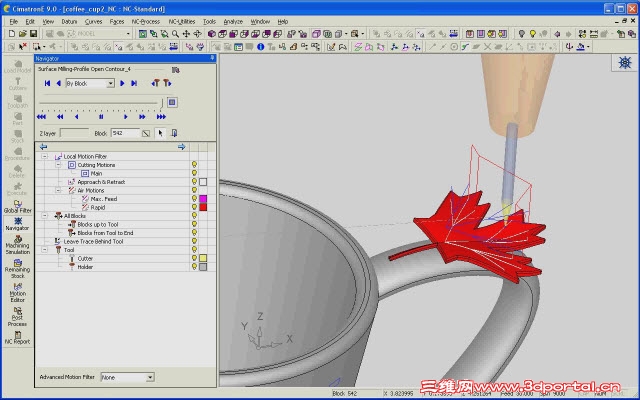The width and height of the screenshot is (640, 400).
Task: Toggle visibility bulb for Leave Trace Behind Tool
Action: click(x=194, y=241)
